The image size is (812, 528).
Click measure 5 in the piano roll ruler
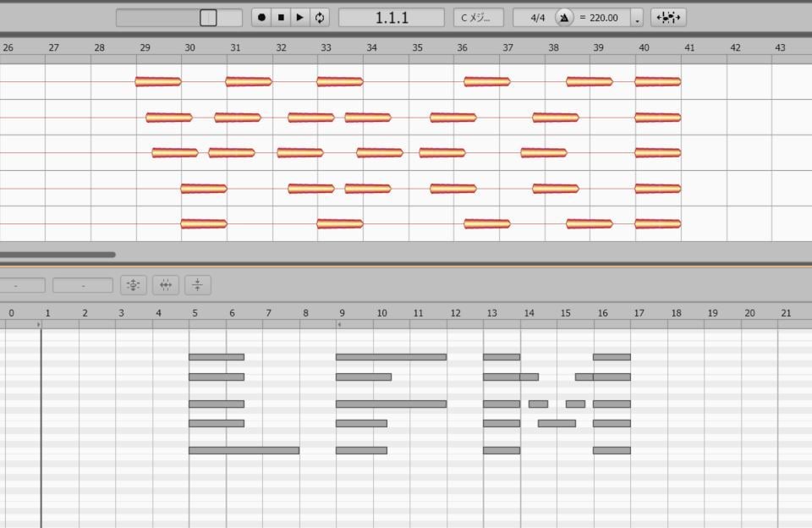[195, 313]
